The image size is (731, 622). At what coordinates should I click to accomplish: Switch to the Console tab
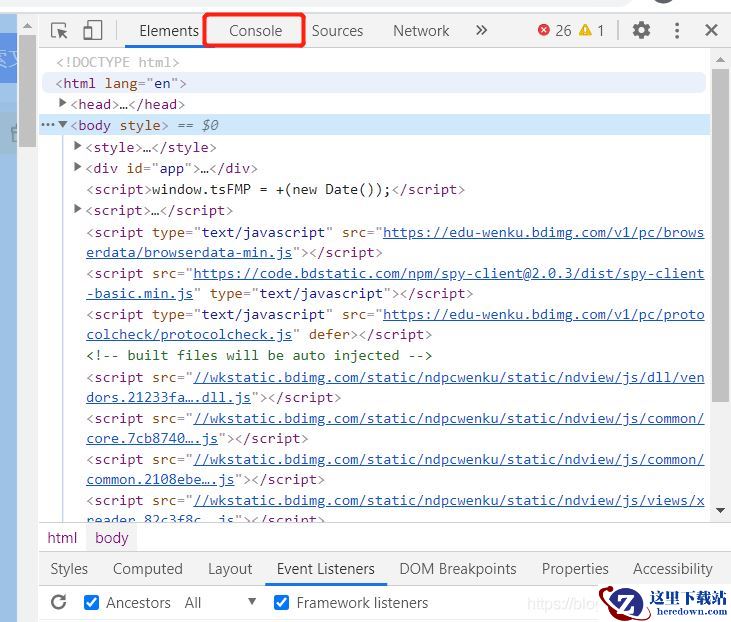click(x=255, y=31)
